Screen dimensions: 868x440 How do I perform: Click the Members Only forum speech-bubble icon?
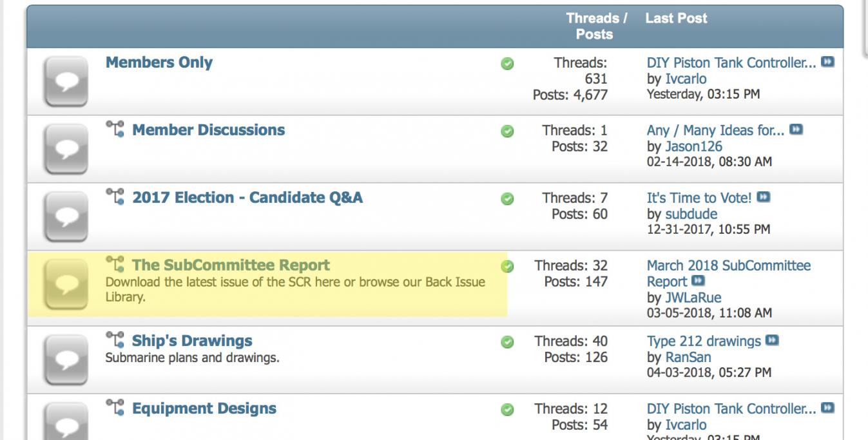66,81
